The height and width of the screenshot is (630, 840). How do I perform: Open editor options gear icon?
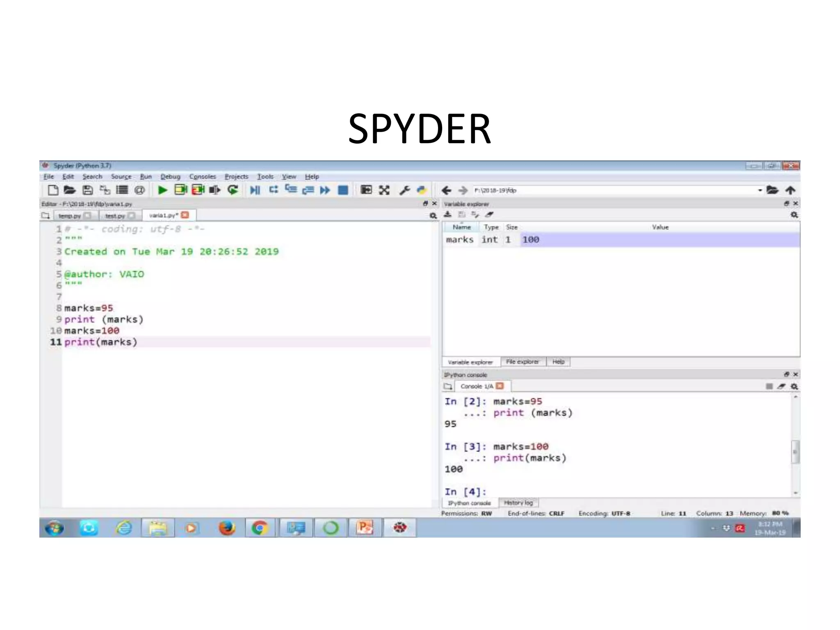(433, 216)
